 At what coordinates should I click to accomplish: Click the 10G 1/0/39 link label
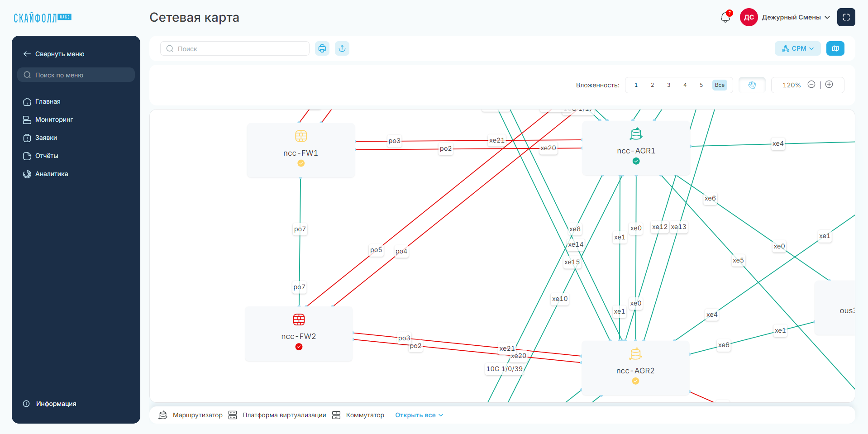point(504,369)
